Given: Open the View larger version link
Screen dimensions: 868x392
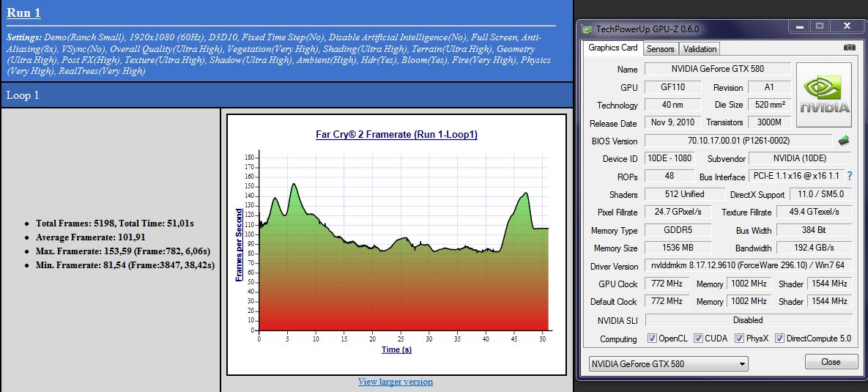Looking at the screenshot, I should (396, 382).
